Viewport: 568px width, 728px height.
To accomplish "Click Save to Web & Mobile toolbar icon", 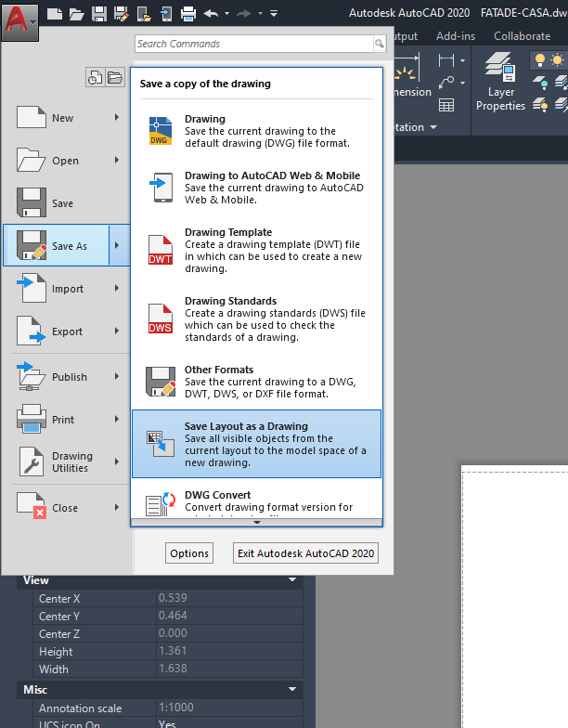I will coord(165,14).
